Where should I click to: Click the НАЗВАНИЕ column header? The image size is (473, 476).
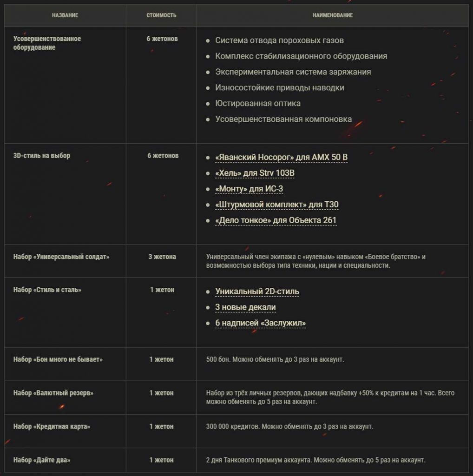(x=65, y=15)
